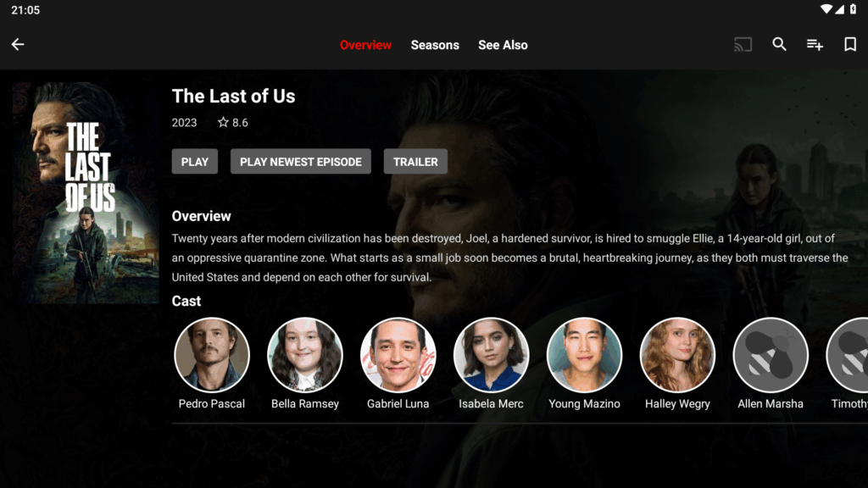Open Halley Wegryn's cast photo
Image resolution: width=868 pixels, height=488 pixels.
click(x=677, y=355)
